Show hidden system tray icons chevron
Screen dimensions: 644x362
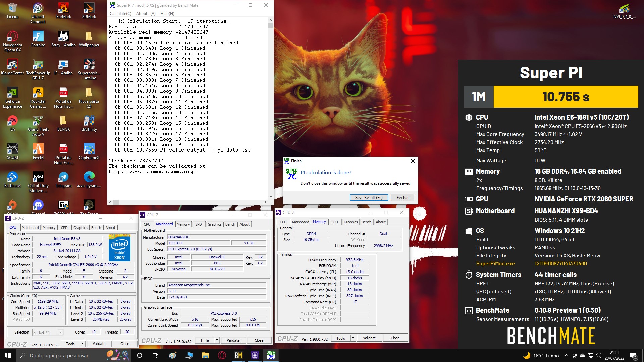click(x=567, y=356)
